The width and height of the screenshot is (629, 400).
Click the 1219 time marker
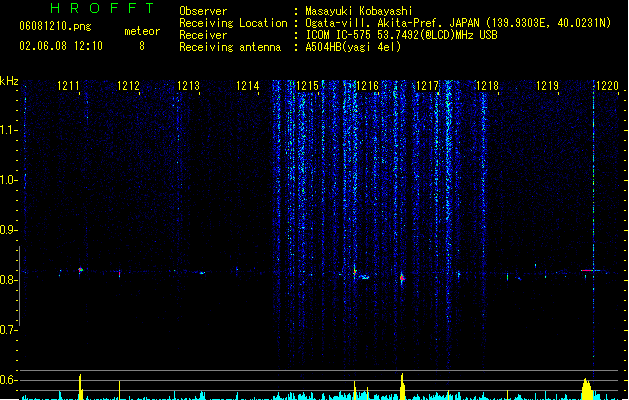tap(547, 86)
